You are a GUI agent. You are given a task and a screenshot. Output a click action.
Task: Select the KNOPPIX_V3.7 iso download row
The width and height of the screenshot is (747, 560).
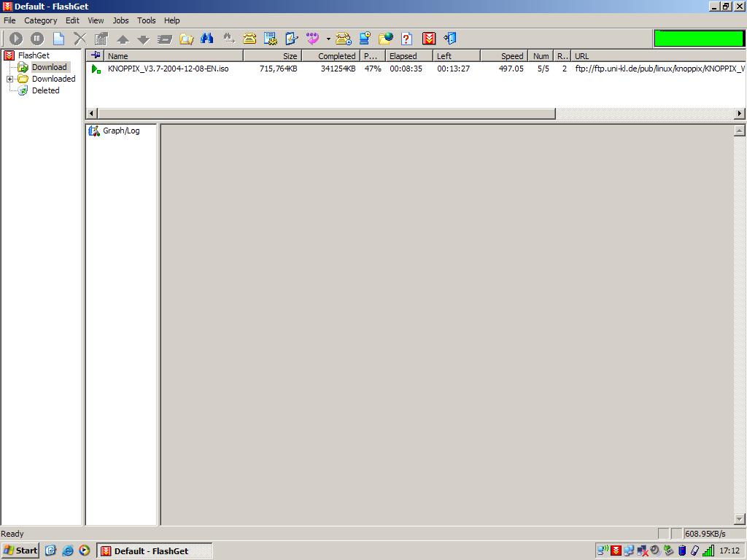click(168, 69)
